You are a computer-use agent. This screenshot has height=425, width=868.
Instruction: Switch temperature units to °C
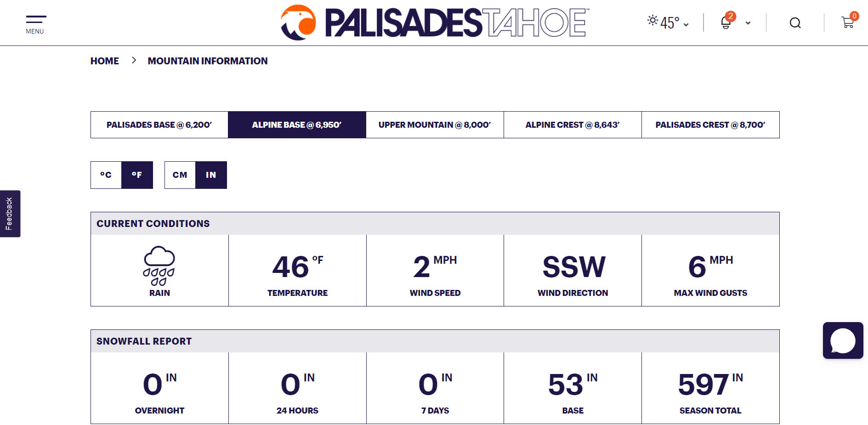click(x=106, y=175)
